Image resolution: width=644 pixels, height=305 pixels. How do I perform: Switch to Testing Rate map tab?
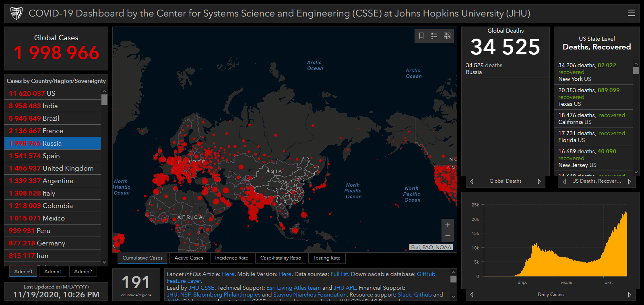[x=327, y=258]
